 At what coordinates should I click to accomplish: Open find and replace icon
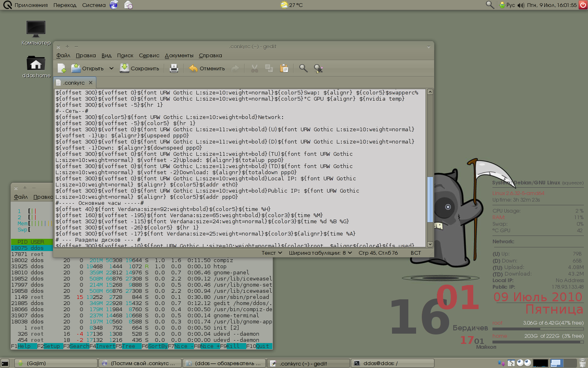click(x=318, y=68)
